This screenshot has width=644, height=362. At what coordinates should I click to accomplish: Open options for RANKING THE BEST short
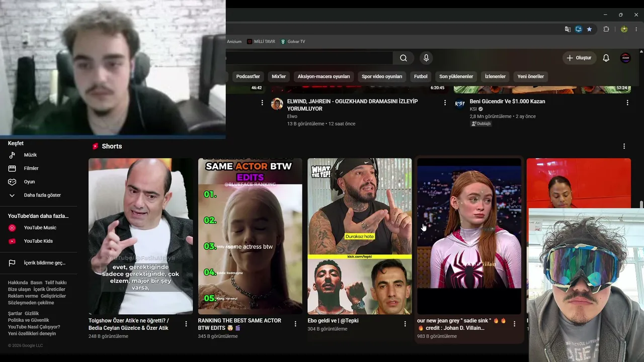[295, 324]
